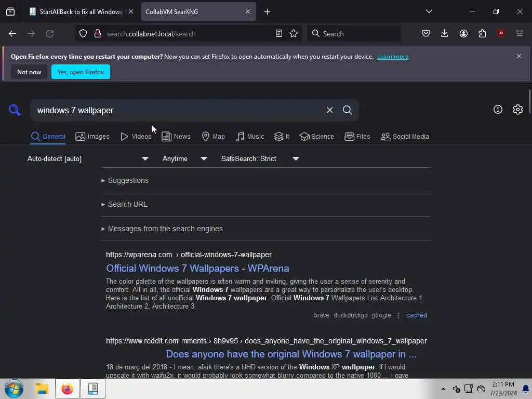Image resolution: width=532 pixels, height=399 pixels.
Task: Open File Explorer from taskbar
Action: click(x=42, y=389)
